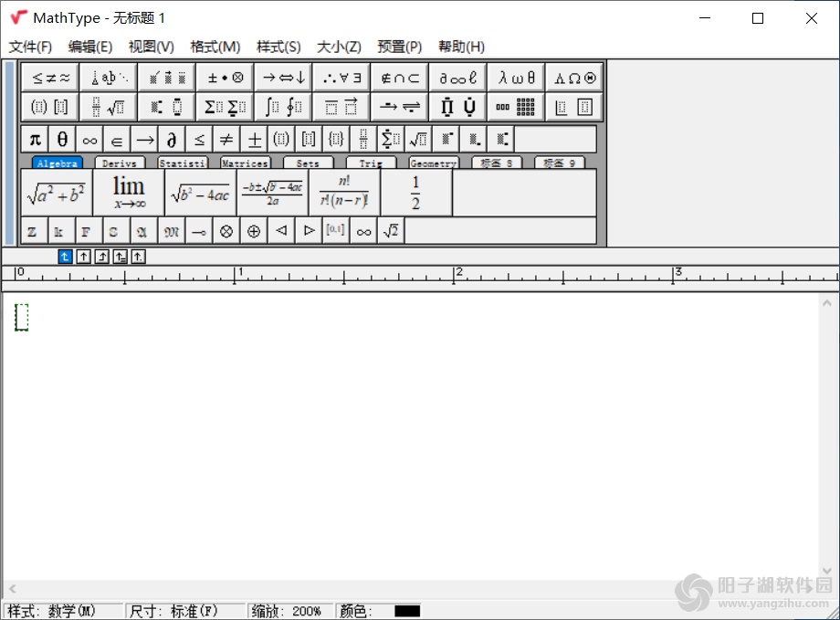Insert the √2 expression shortcut
The height and width of the screenshot is (620, 840).
[390, 231]
